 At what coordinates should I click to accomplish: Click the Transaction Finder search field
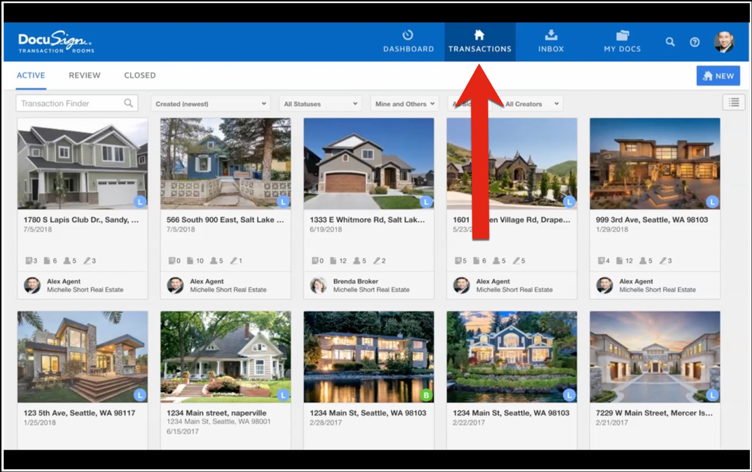tap(70, 103)
